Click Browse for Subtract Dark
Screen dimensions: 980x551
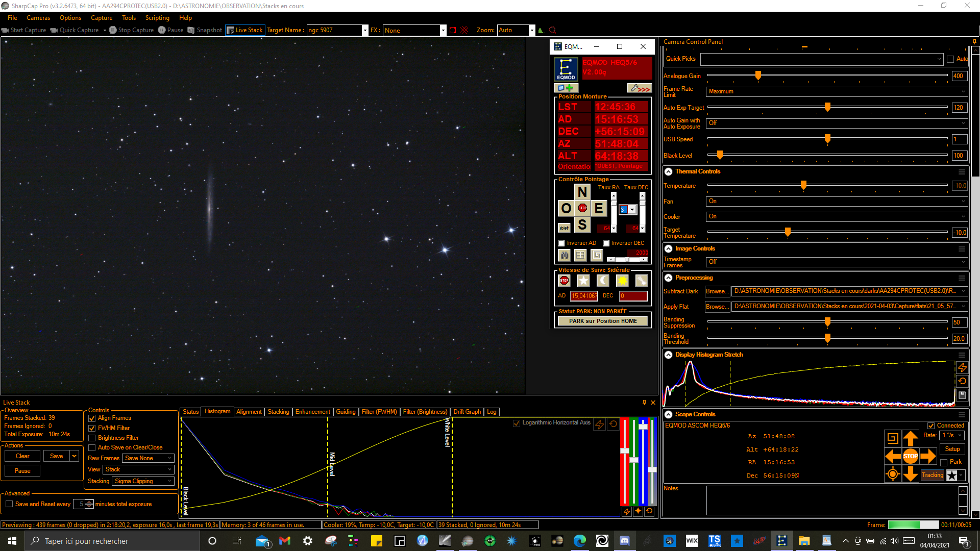(717, 291)
